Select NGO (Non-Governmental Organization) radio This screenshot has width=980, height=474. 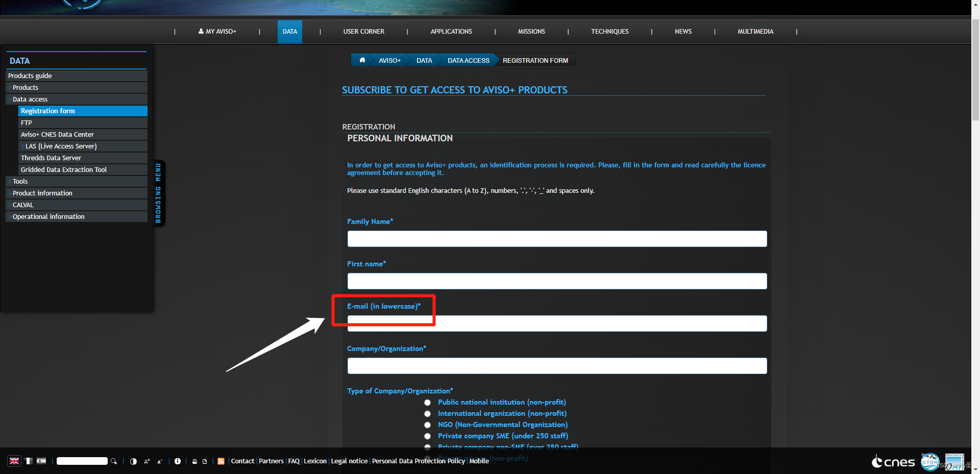427,425
